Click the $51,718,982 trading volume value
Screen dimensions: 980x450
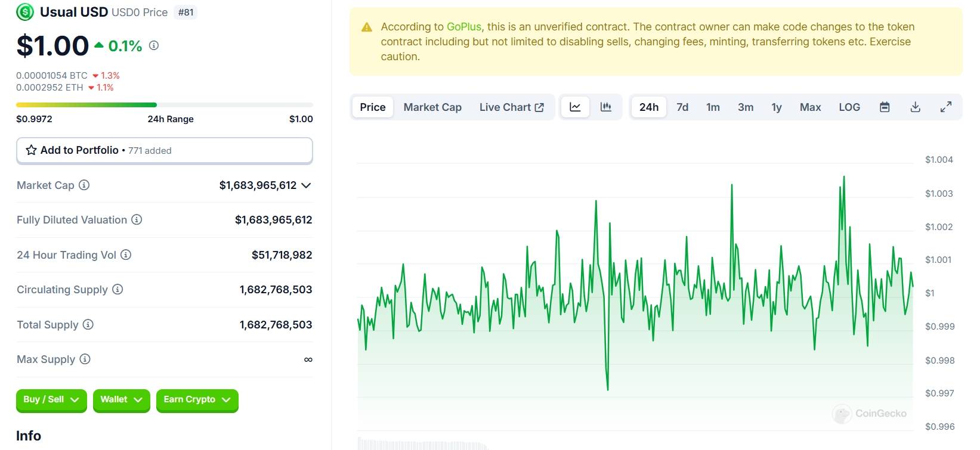coord(282,255)
